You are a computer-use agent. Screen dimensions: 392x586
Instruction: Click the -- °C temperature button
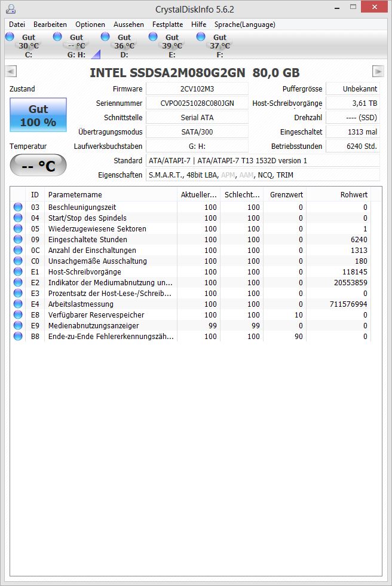click(38, 165)
